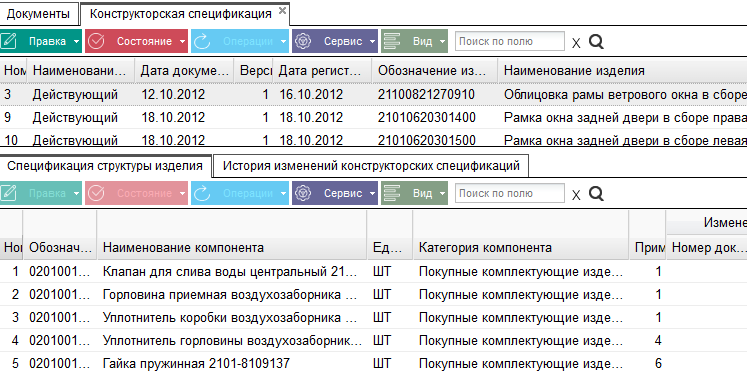Viewport: 747px width, 372px height.
Task: Clear upper search field with X icon
Action: (x=576, y=43)
